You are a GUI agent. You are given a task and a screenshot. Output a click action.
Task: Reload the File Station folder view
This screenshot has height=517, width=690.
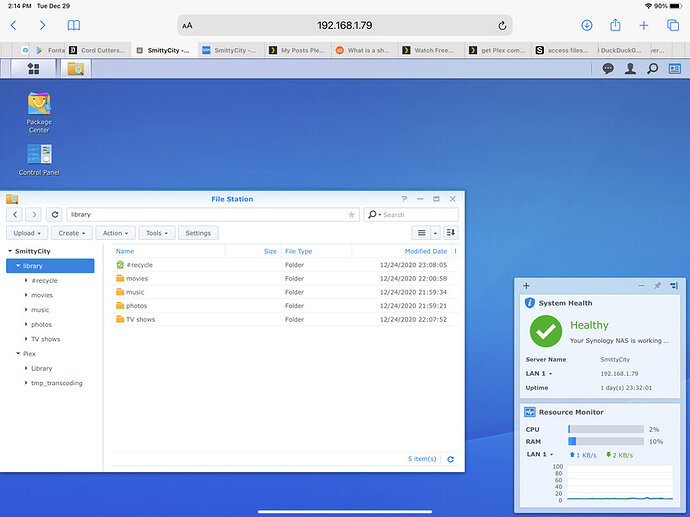pyautogui.click(x=55, y=214)
